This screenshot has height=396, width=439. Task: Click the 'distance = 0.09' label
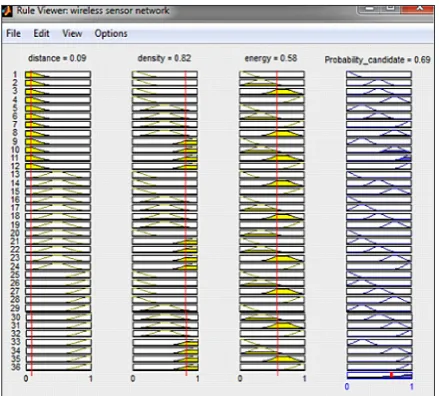click(x=57, y=58)
